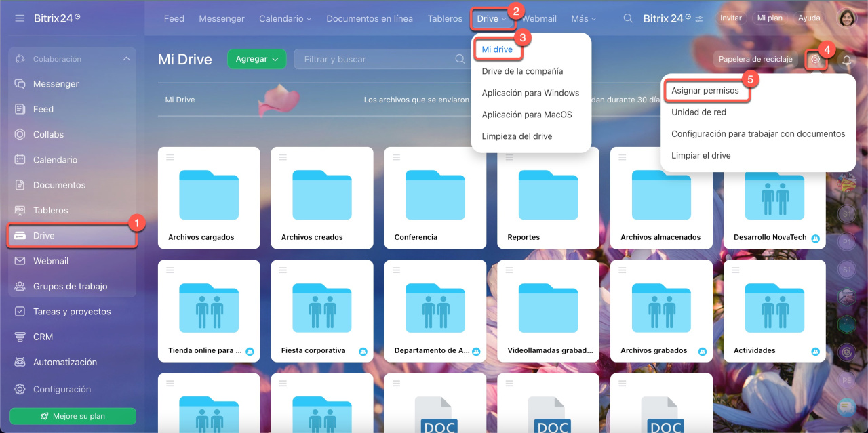
Task: Click the Mi plan button
Action: point(771,18)
